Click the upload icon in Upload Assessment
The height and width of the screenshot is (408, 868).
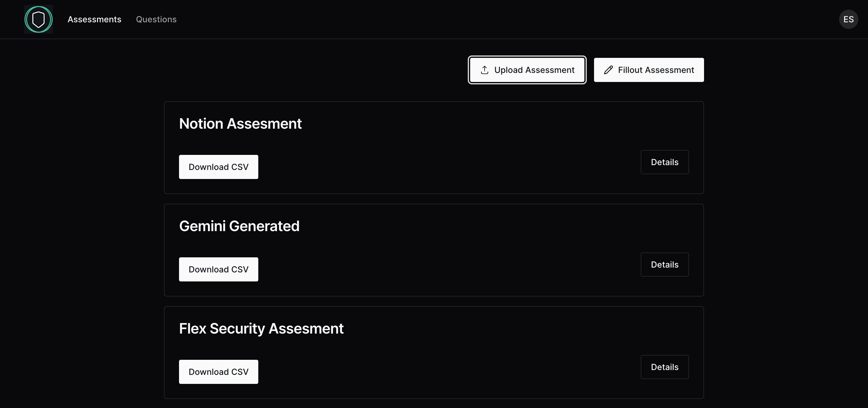pyautogui.click(x=484, y=70)
